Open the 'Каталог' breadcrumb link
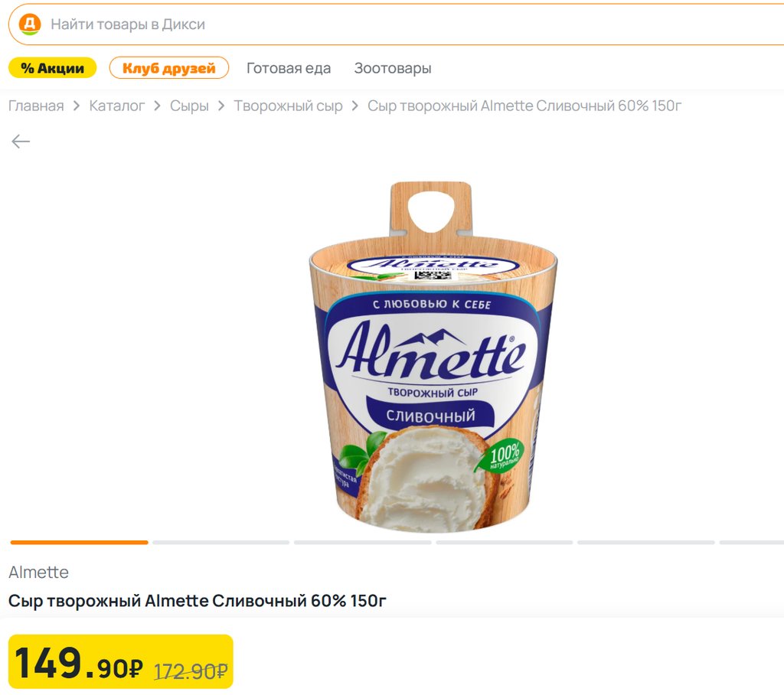Image resolution: width=784 pixels, height=695 pixels. click(x=116, y=106)
